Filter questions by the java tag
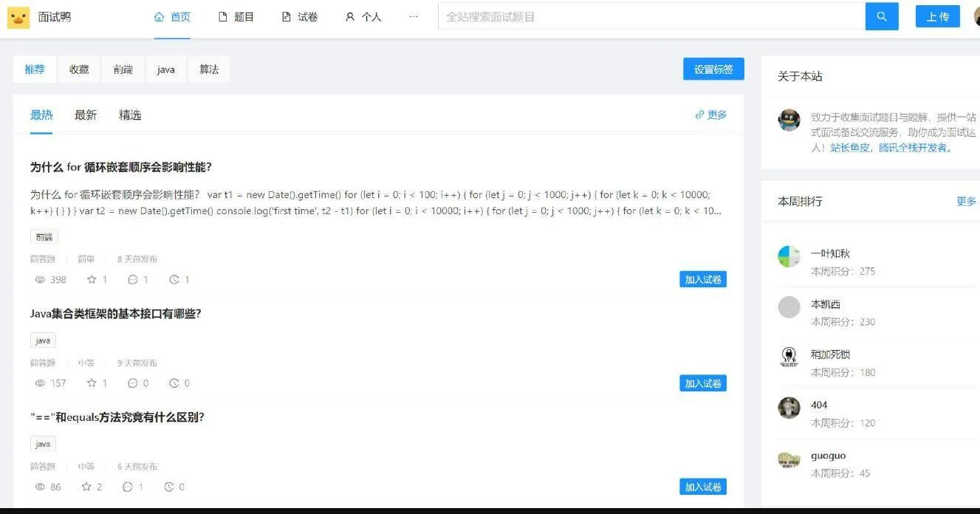This screenshot has width=980, height=514. tap(165, 69)
